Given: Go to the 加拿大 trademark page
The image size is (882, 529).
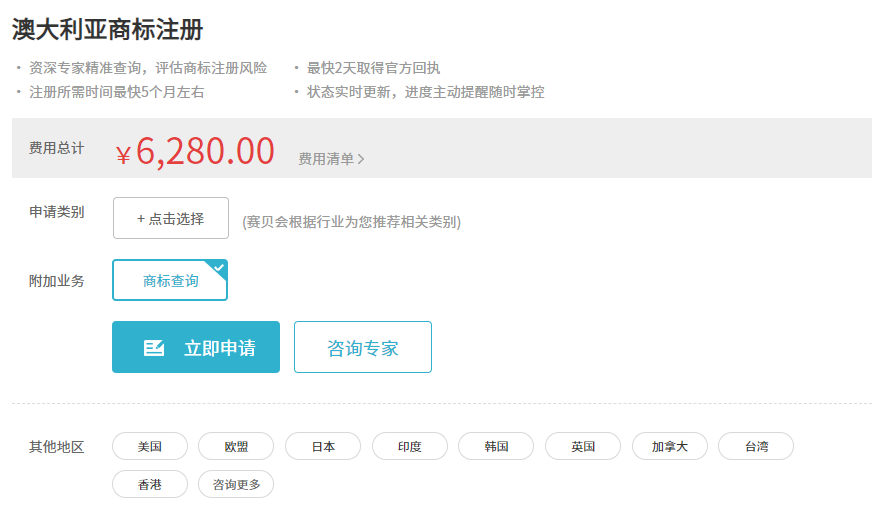Looking at the screenshot, I should (670, 446).
